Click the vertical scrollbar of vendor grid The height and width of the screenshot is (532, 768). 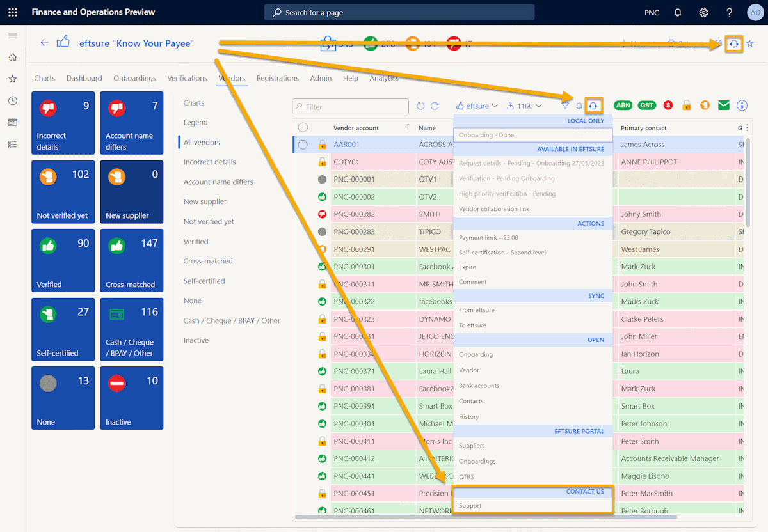(748, 182)
